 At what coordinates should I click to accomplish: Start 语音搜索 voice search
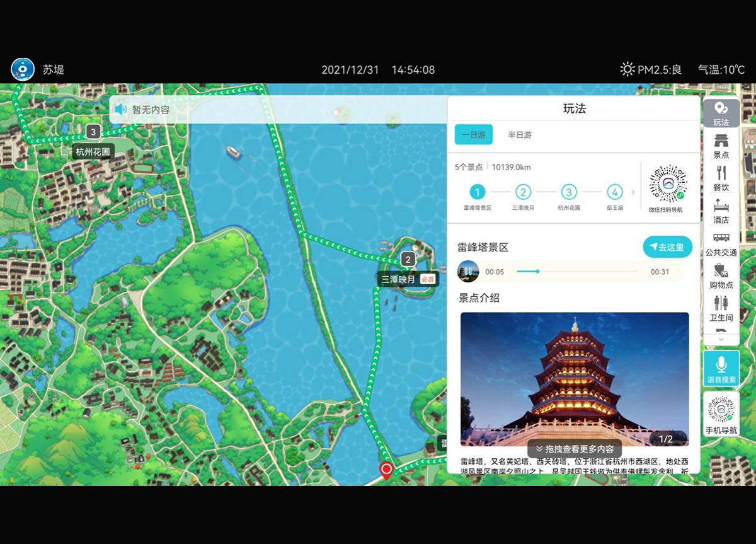coord(721,368)
